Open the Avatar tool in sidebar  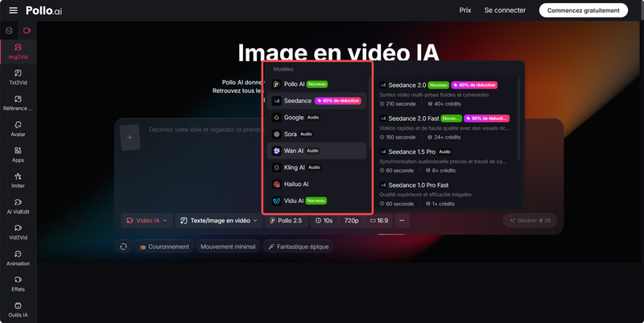pyautogui.click(x=18, y=129)
